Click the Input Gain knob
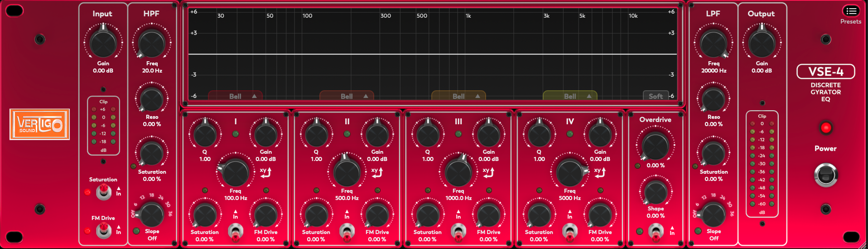The height and width of the screenshot is (249, 868). click(x=103, y=43)
